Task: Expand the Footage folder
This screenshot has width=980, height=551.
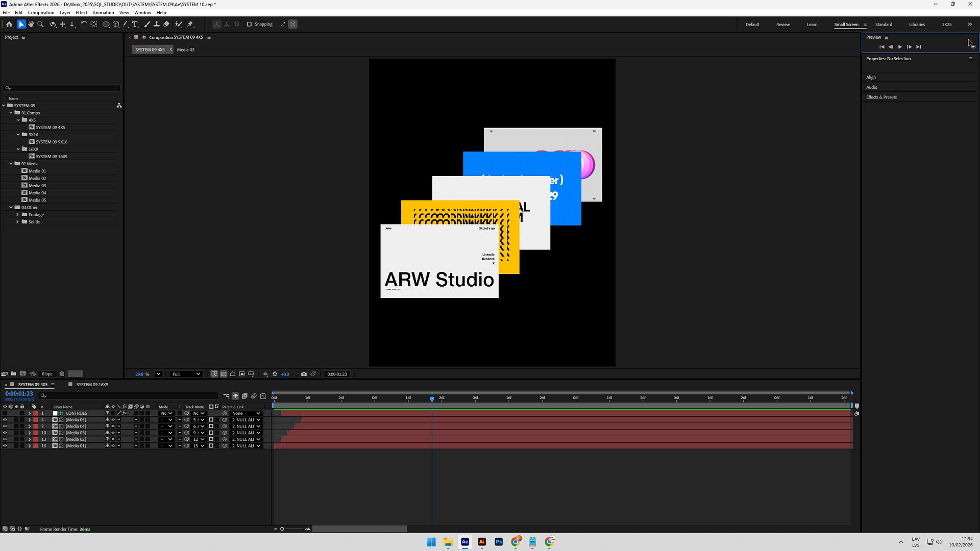Action: click(18, 215)
